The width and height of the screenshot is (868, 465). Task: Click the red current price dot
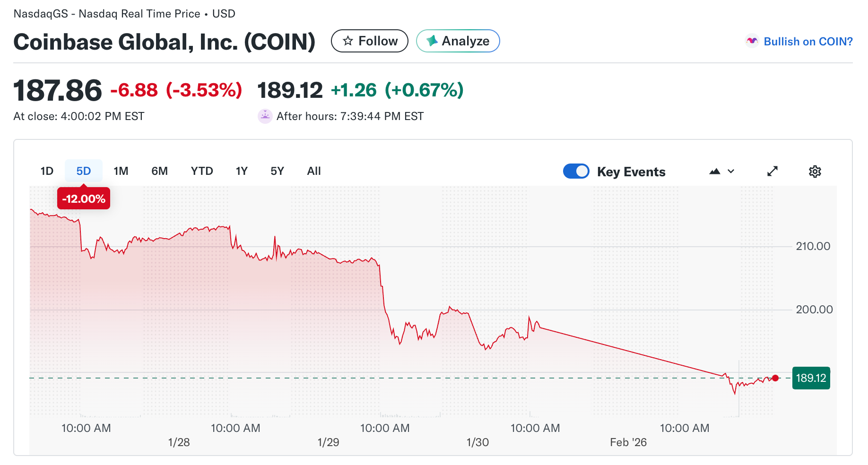(775, 378)
